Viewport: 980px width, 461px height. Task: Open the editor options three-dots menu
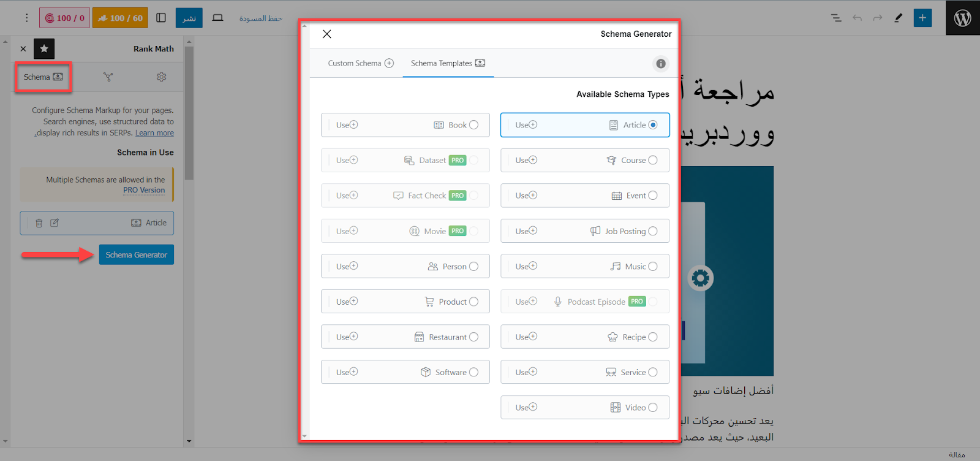pos(26,18)
